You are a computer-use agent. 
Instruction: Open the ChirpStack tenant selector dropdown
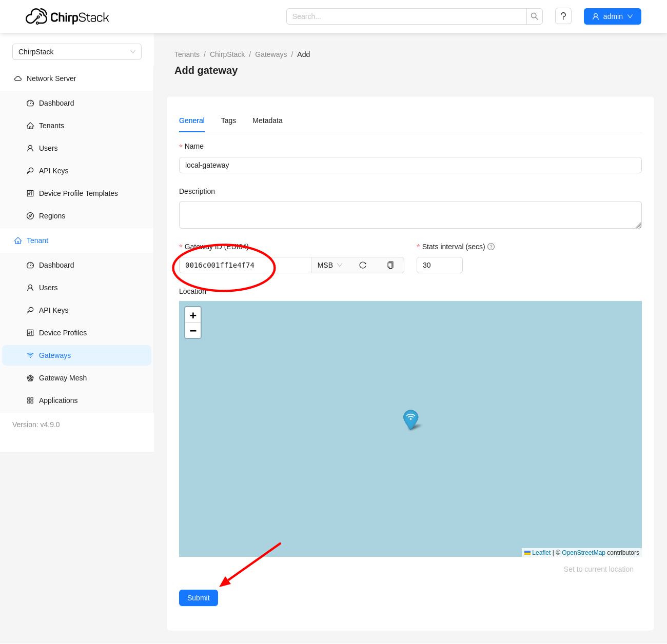[x=77, y=52]
